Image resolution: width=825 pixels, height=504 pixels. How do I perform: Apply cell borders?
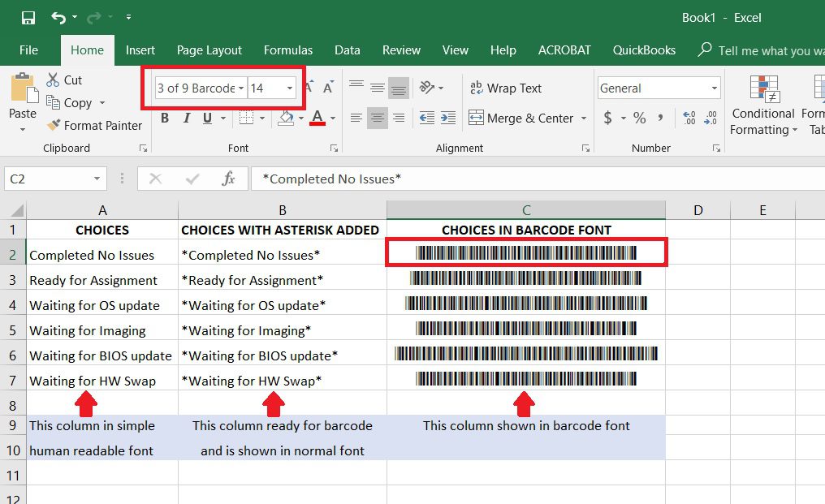[246, 118]
